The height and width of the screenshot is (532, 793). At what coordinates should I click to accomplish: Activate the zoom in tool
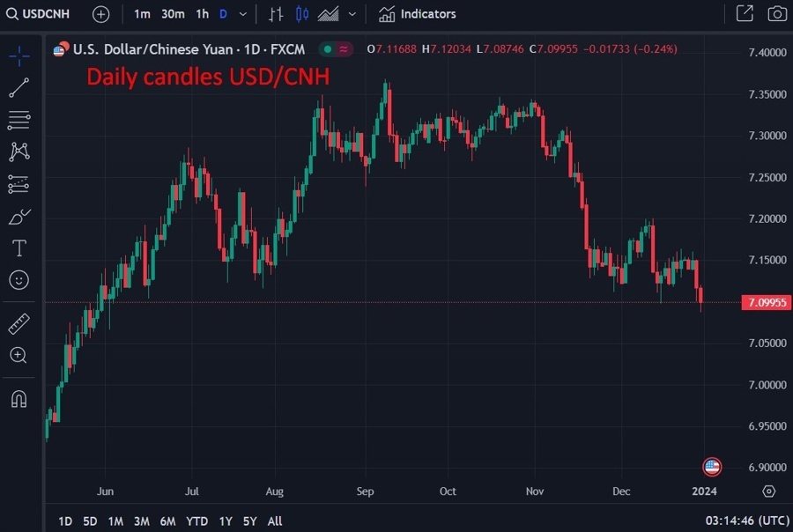click(19, 356)
